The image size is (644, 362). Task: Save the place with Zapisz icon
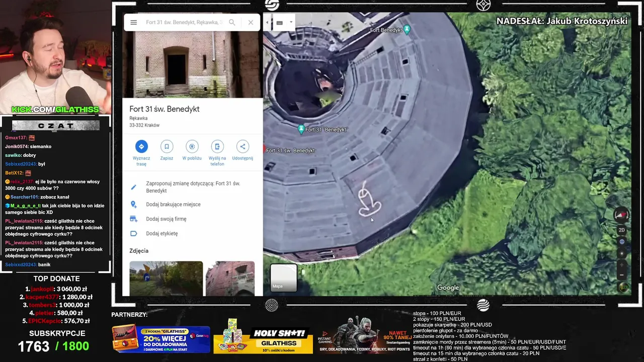[x=167, y=146]
